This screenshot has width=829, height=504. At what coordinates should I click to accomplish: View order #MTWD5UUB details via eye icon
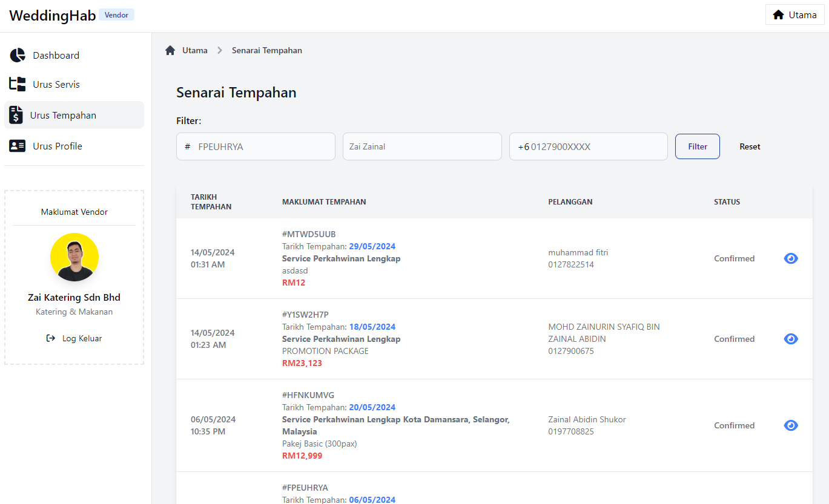(x=791, y=258)
